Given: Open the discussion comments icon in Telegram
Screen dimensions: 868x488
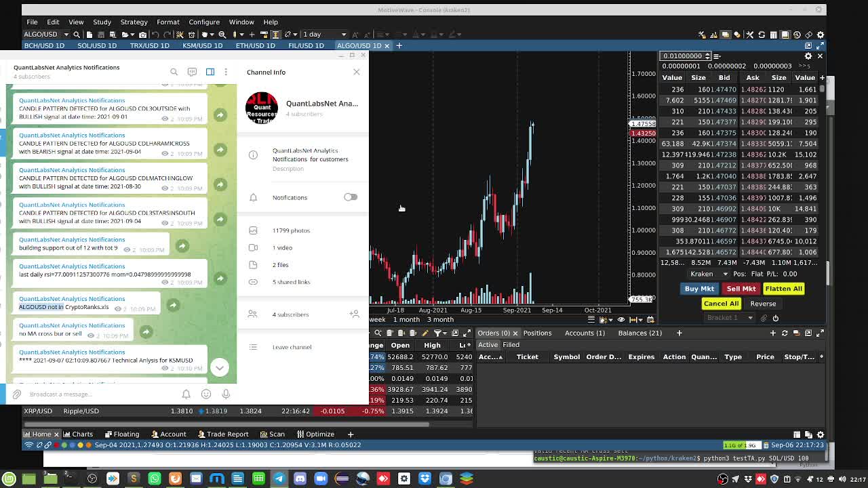Looking at the screenshot, I should tap(192, 72).
